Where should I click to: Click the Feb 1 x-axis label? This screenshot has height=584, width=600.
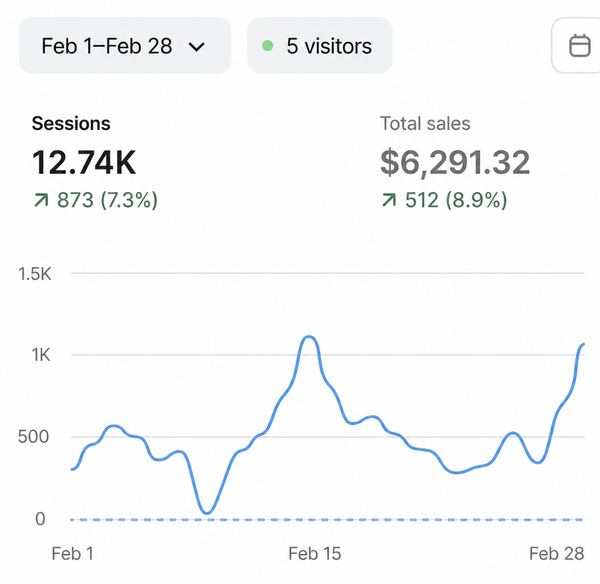pos(72,554)
